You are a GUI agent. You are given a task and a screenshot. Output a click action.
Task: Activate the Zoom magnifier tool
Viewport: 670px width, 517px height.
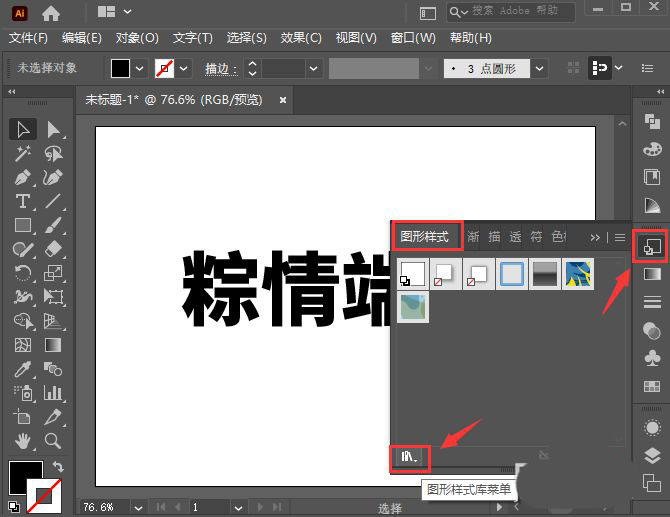coord(53,441)
